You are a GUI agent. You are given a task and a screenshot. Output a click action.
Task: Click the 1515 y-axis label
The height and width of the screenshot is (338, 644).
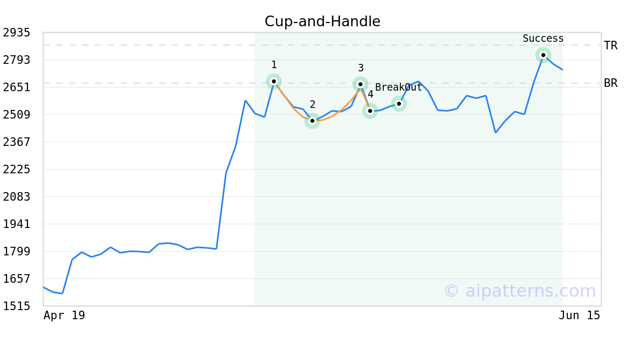click(17, 306)
